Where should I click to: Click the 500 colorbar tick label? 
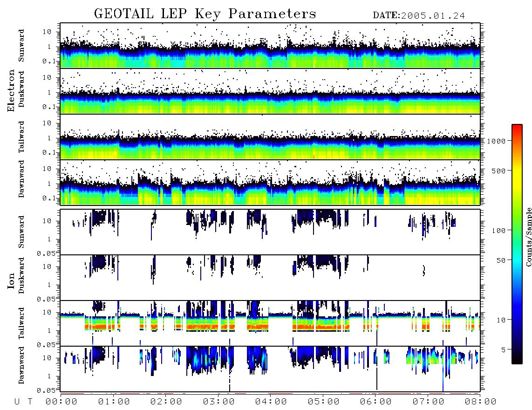point(499,171)
